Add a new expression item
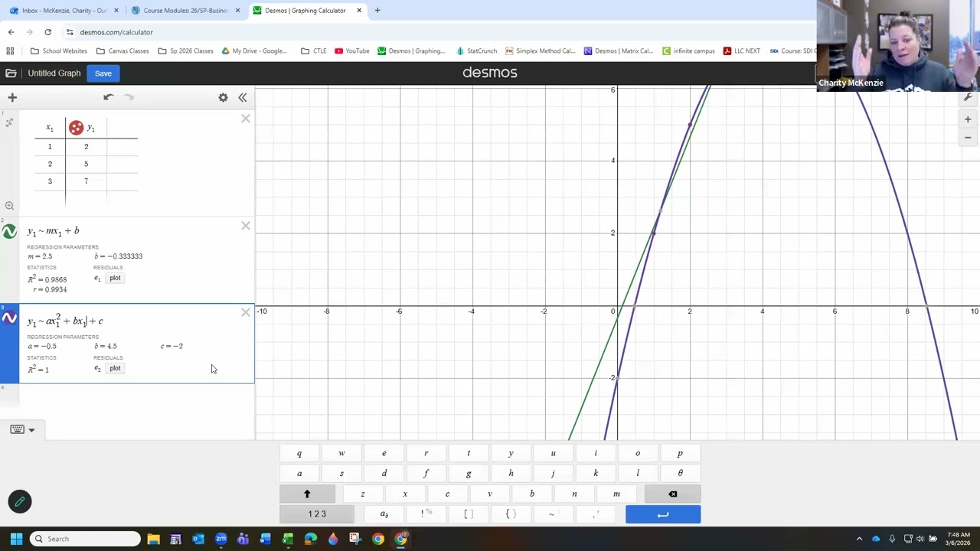This screenshot has width=980, height=551. (12, 97)
